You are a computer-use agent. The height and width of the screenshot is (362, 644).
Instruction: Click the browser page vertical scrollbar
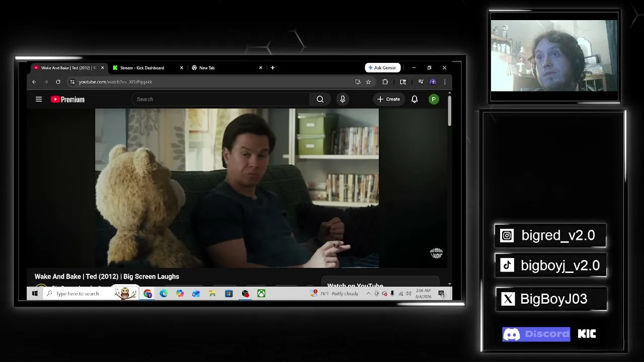click(449, 111)
